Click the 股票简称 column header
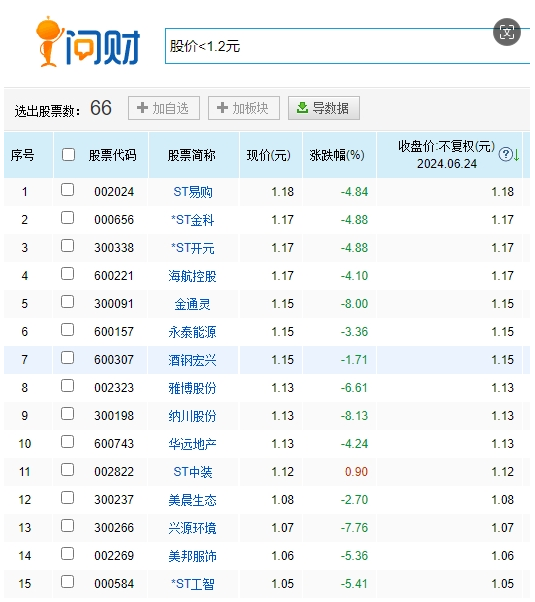535x602 pixels. point(192,155)
